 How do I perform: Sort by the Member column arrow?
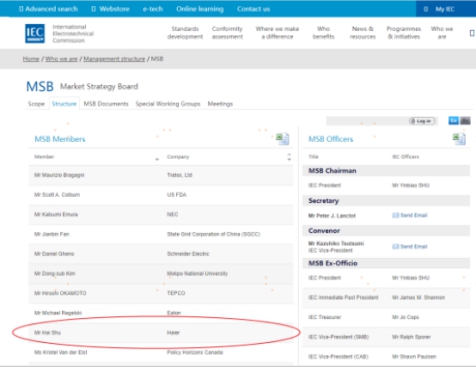click(x=157, y=159)
